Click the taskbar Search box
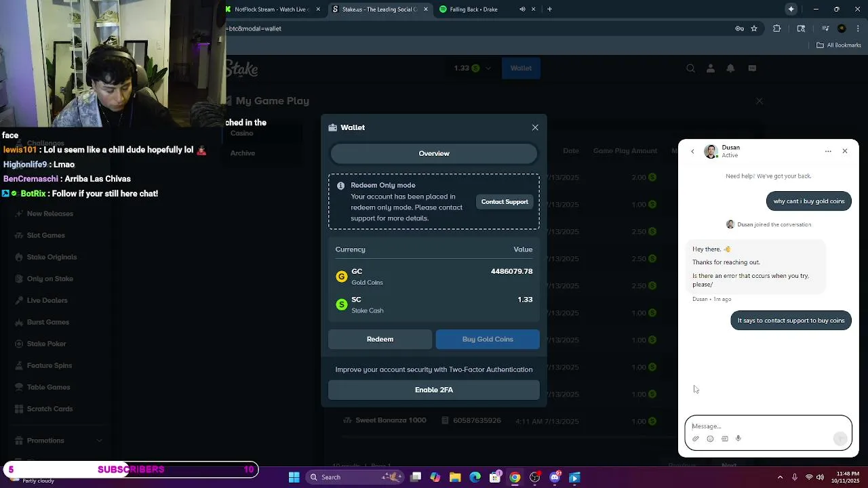 point(356,477)
